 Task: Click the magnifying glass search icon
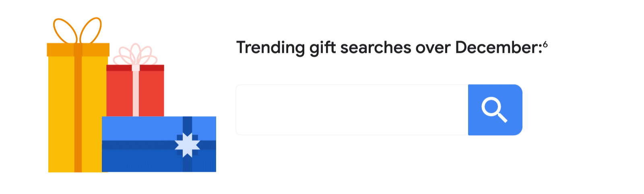click(x=495, y=110)
